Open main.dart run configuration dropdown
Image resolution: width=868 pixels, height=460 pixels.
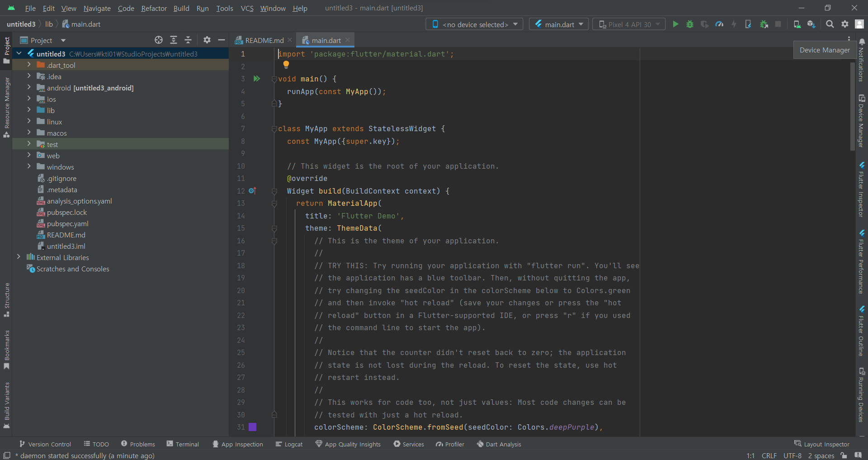(x=559, y=24)
